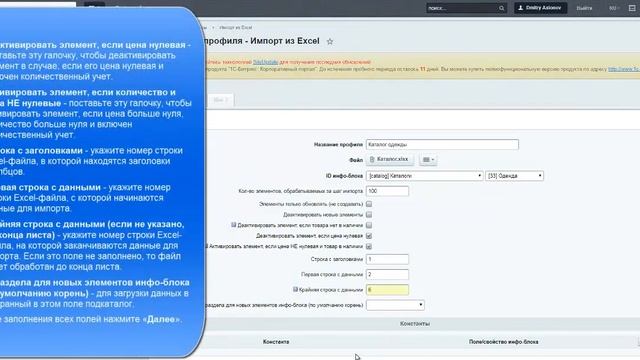Click the 'Поле/свойство инфо-блока' column header
The image size is (640, 360).
[503, 342]
